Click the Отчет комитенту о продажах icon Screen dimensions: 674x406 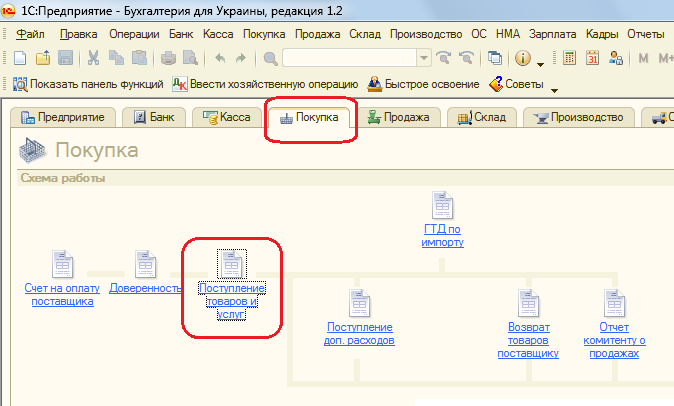(614, 303)
